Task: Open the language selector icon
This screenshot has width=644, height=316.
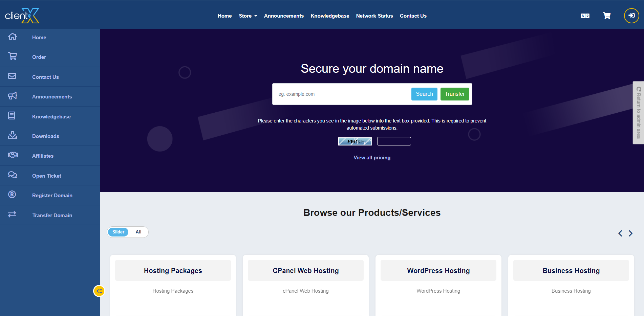Action: click(x=585, y=16)
